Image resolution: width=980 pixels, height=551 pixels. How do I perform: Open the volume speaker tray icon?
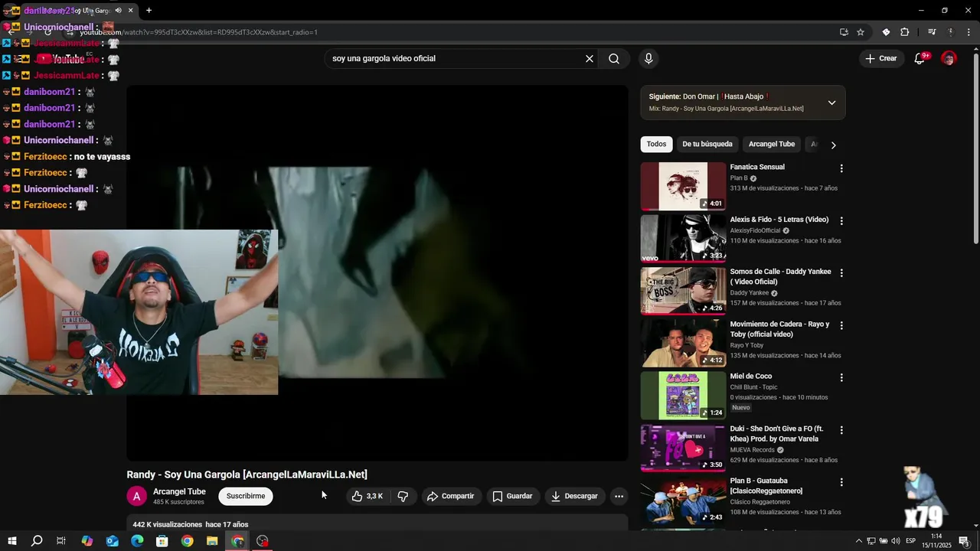(896, 541)
